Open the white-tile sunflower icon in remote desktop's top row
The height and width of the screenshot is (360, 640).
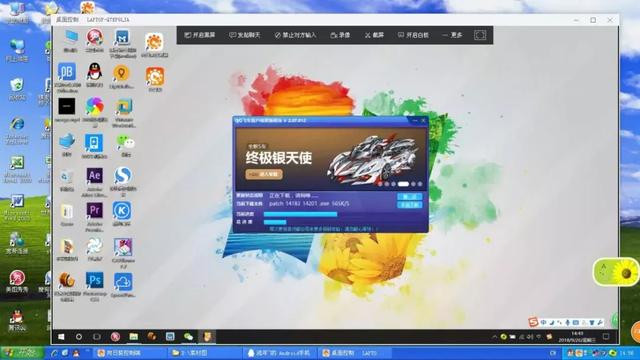154,42
